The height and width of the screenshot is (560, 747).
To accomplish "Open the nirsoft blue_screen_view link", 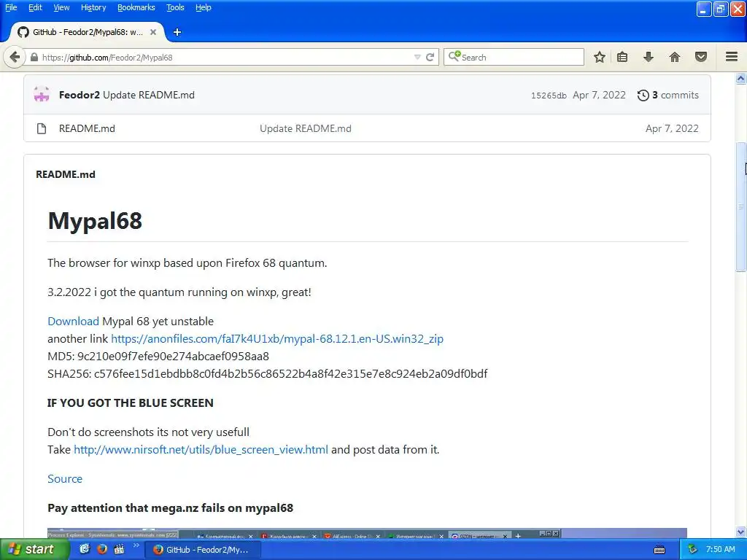I will [201, 449].
